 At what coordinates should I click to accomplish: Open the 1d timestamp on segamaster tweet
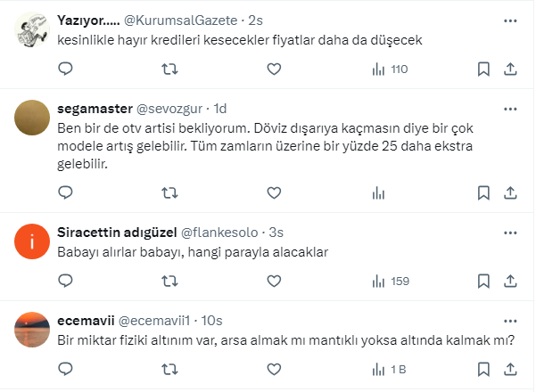219,109
